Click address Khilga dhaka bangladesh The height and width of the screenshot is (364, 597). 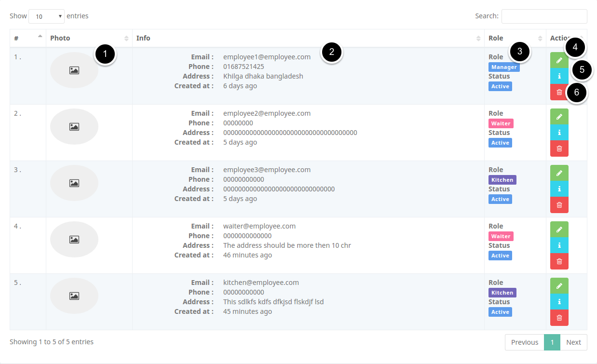pos(263,76)
